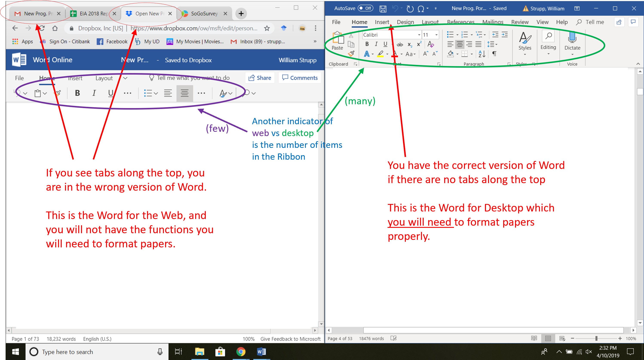Toggle Bold in desktop Word ribbon

tap(367, 44)
